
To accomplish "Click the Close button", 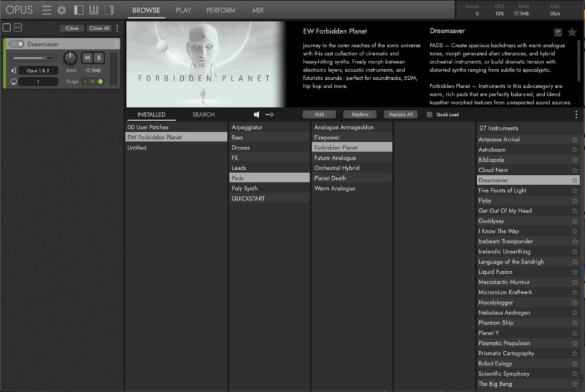I will point(72,28).
